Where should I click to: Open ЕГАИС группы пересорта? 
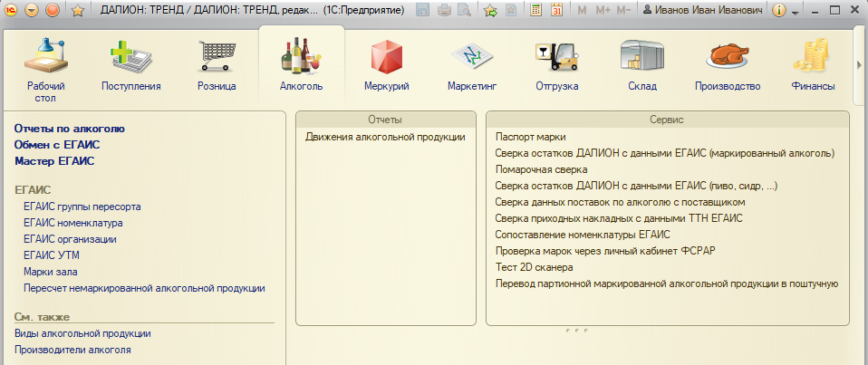point(82,207)
